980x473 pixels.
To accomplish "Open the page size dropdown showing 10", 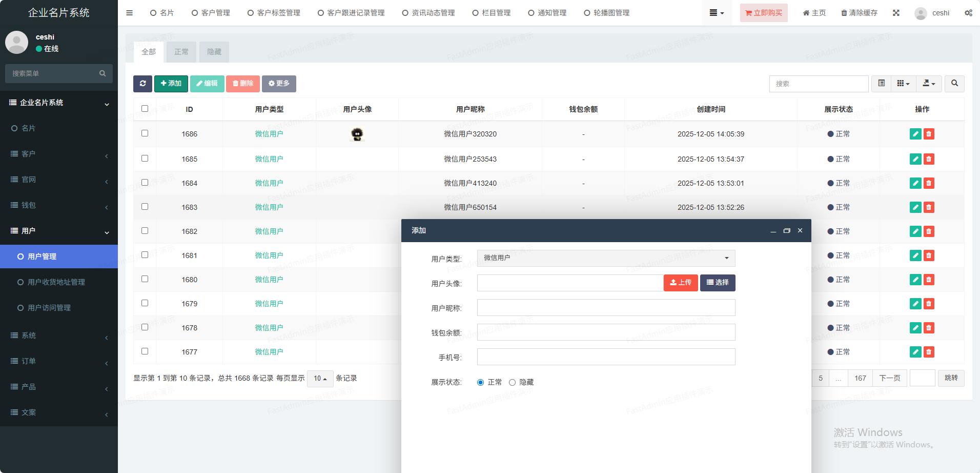I will 320,379.
